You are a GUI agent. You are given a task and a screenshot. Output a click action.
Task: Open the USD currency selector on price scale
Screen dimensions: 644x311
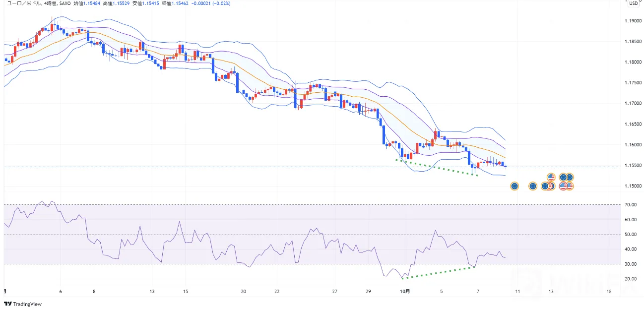coord(634,3)
